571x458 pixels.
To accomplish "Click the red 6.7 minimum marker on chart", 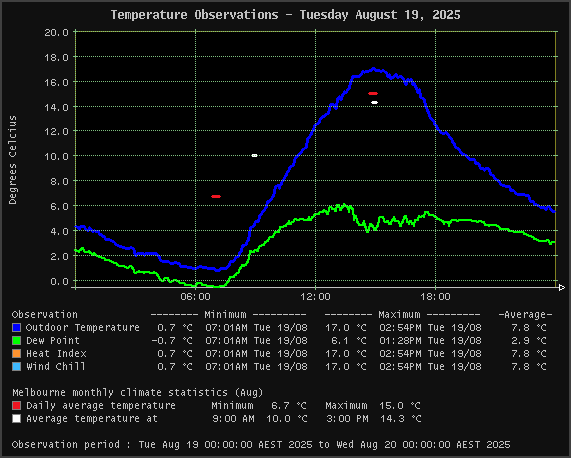I will coord(216,197).
